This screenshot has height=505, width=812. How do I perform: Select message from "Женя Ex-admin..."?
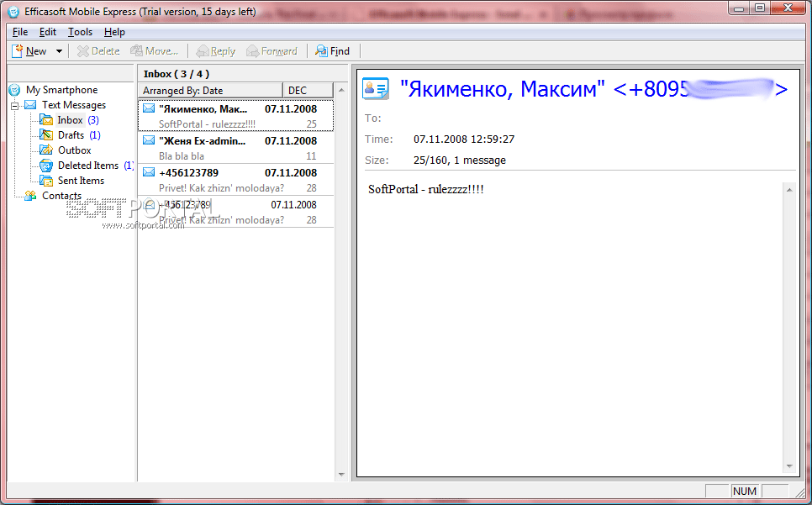[236, 148]
